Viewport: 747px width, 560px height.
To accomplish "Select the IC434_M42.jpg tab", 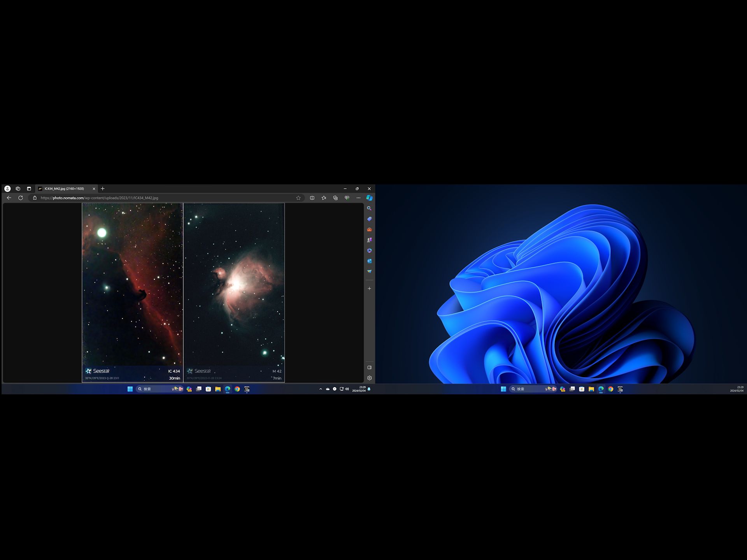I will [x=64, y=189].
